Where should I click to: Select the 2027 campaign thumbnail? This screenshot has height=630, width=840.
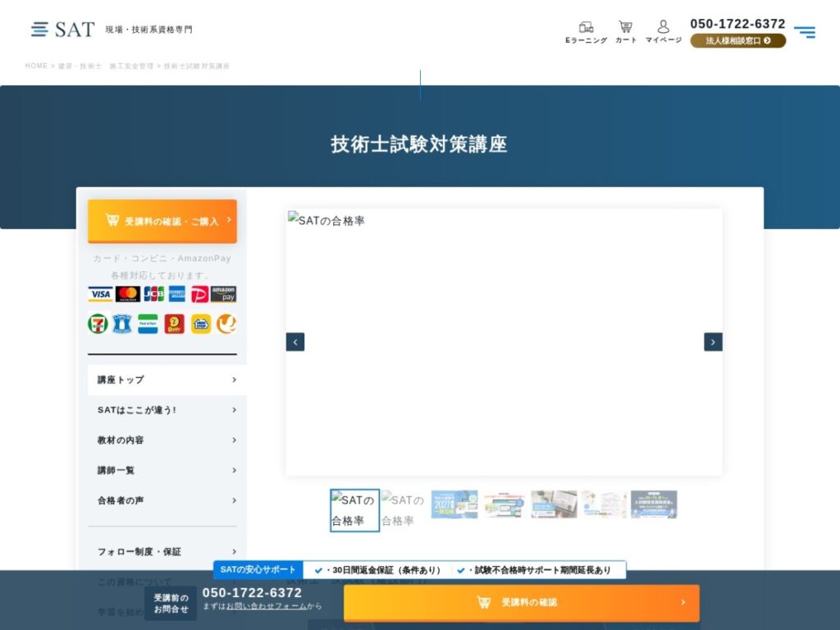(x=454, y=504)
